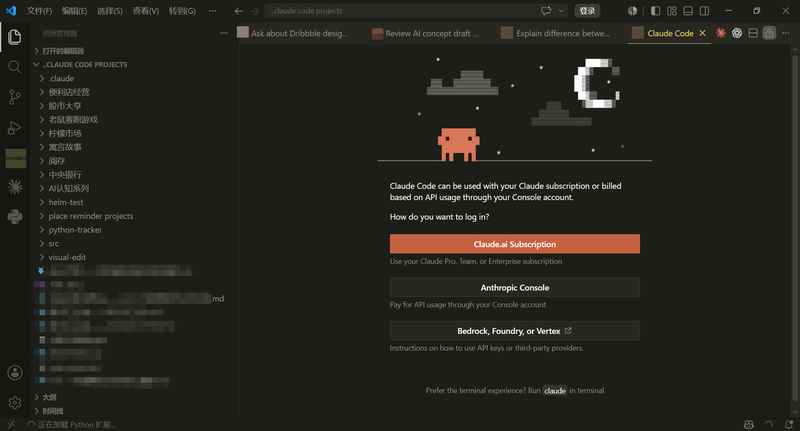This screenshot has width=800, height=431.
Task: Open the Copilot status bar icon
Action: pyautogui.click(x=748, y=424)
